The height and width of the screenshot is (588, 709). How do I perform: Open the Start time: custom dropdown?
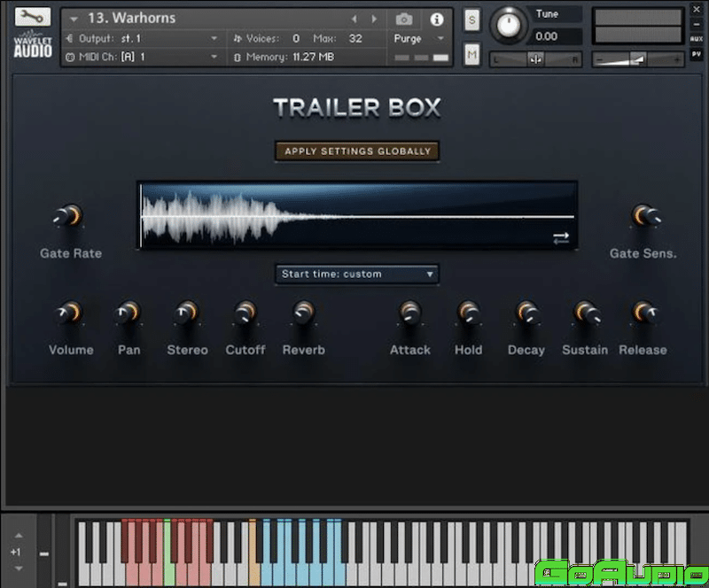tap(357, 274)
